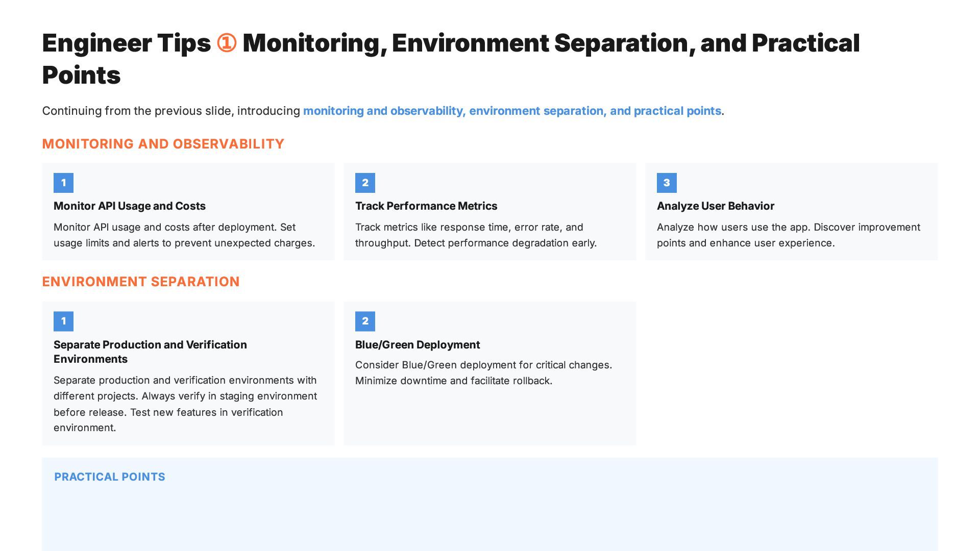Click the Practical Points panel heading
980x551 pixels.
point(110,477)
